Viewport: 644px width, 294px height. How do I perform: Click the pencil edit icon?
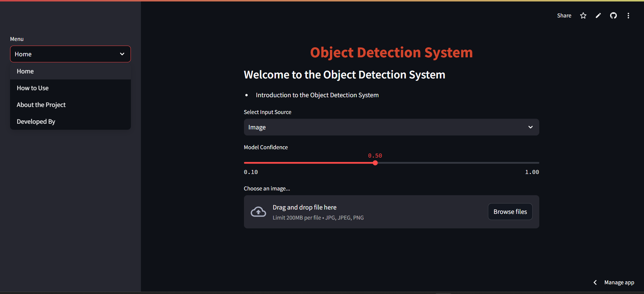point(598,16)
